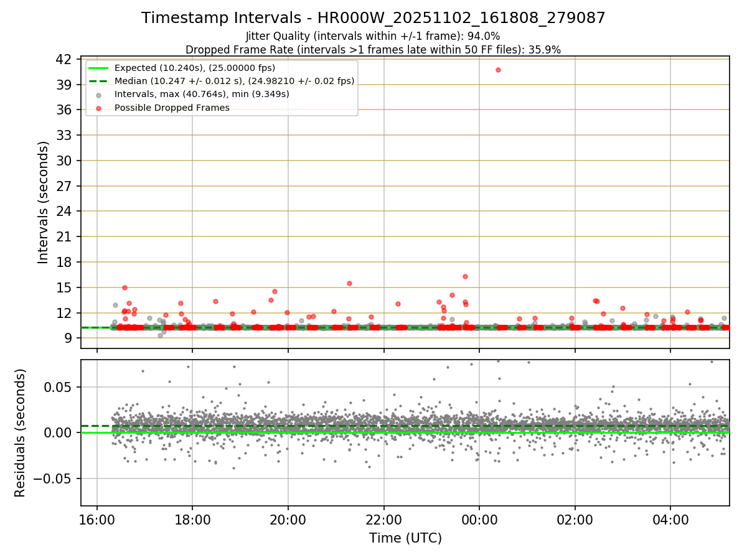
Task: Click the '21' y-axis tick label
Action: coord(63,237)
